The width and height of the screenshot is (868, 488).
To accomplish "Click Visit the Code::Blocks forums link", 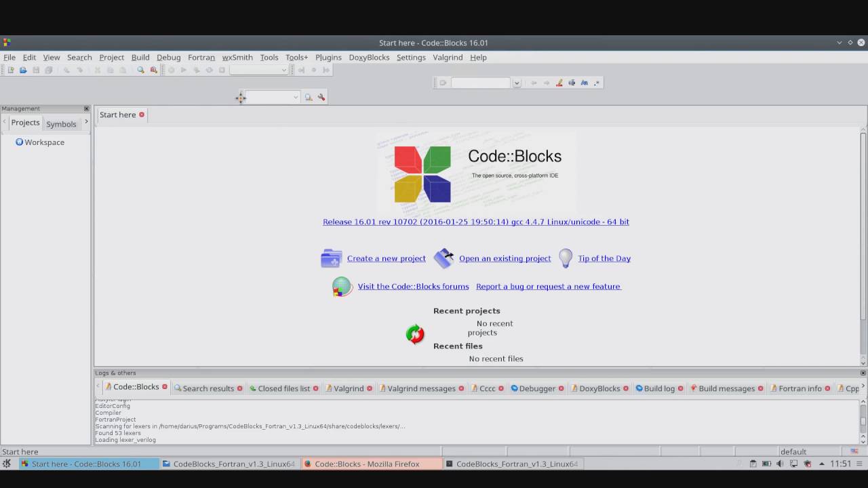I will [x=413, y=287].
